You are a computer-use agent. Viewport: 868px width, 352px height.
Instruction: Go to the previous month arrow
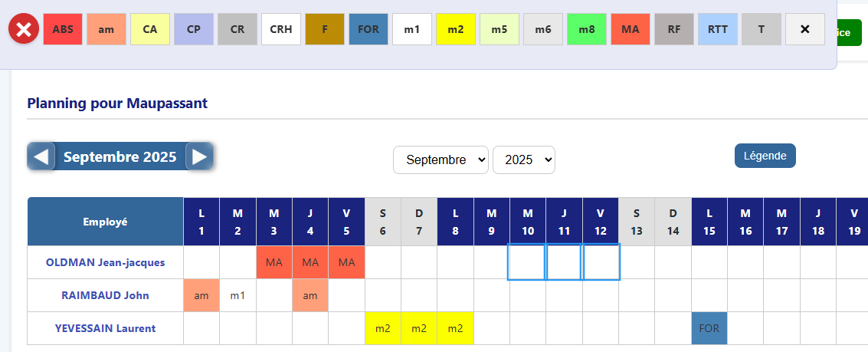[x=41, y=157]
